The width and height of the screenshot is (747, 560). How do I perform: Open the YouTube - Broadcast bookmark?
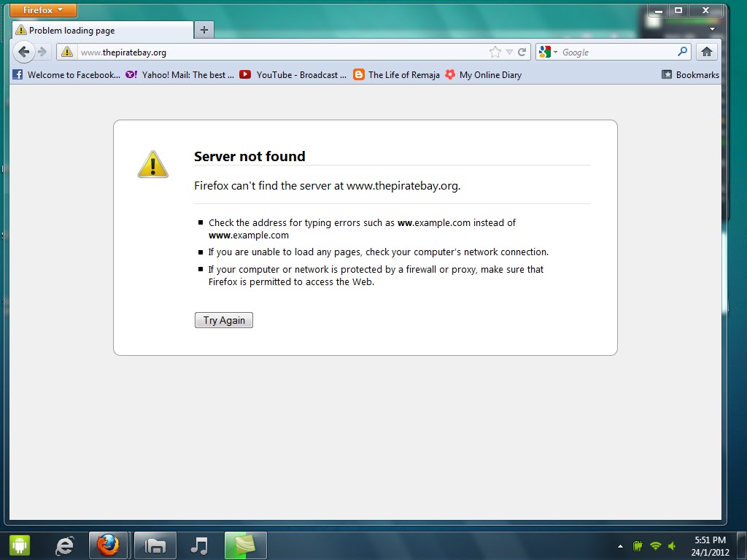[293, 75]
